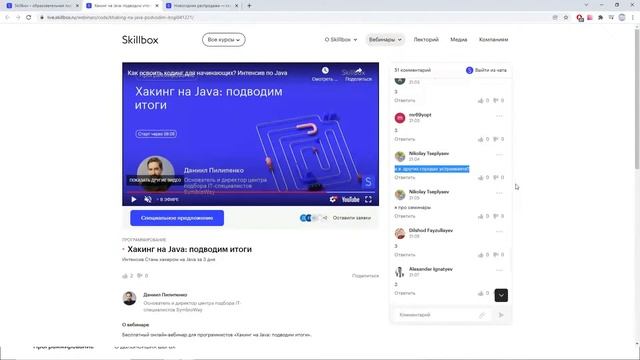Open options for Nikolay's 21:04 comment
The image size is (640, 360).
point(499,155)
